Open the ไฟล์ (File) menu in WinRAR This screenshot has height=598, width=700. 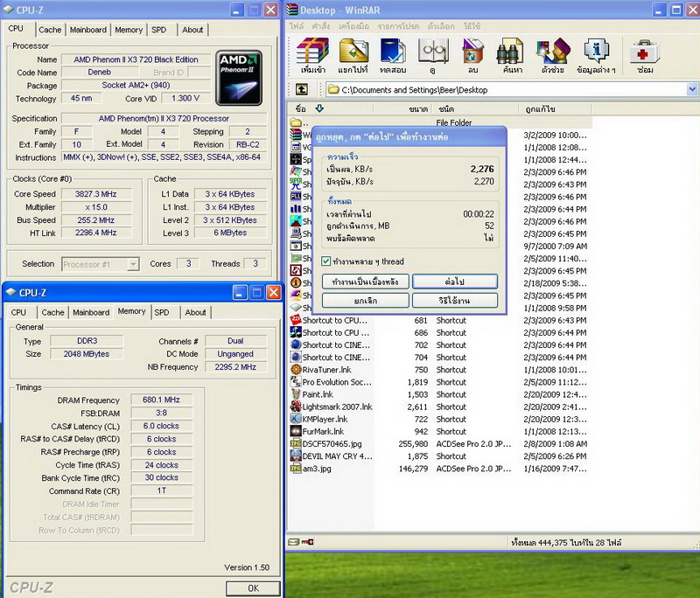[297, 26]
